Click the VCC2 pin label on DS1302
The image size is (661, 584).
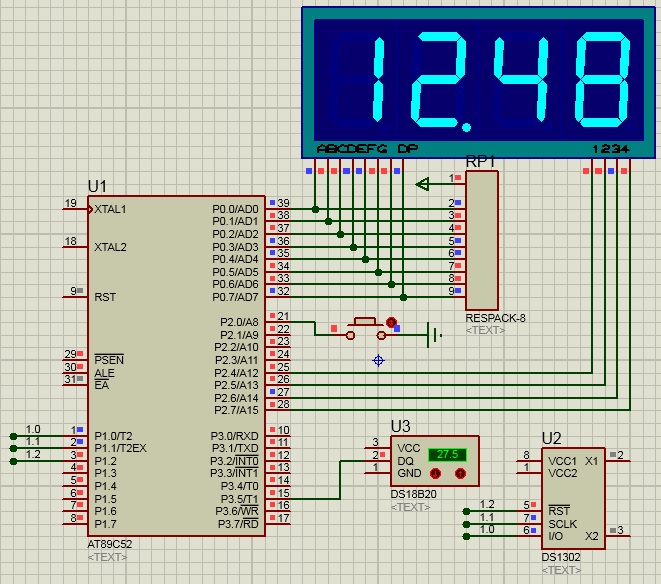tap(562, 473)
